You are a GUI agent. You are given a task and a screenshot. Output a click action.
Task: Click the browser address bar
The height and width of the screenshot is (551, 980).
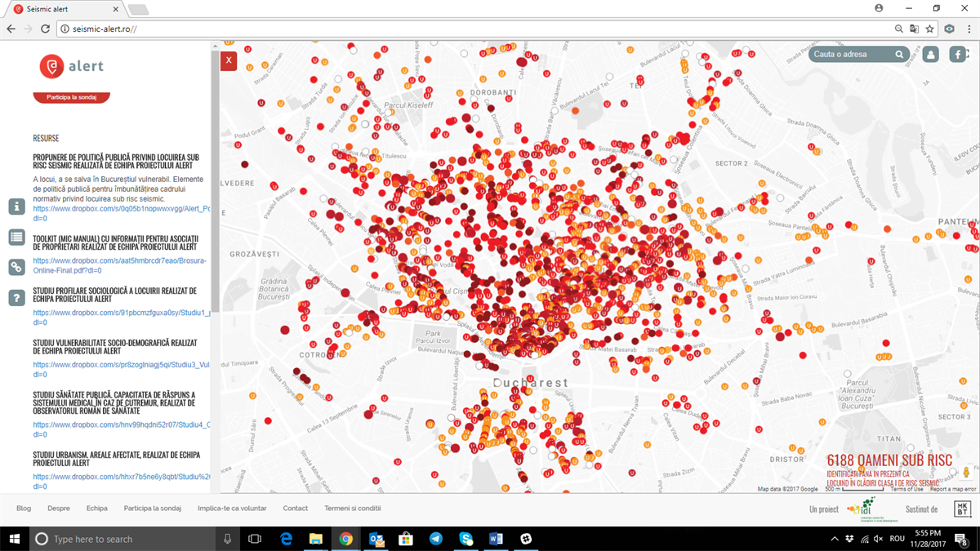(x=474, y=29)
